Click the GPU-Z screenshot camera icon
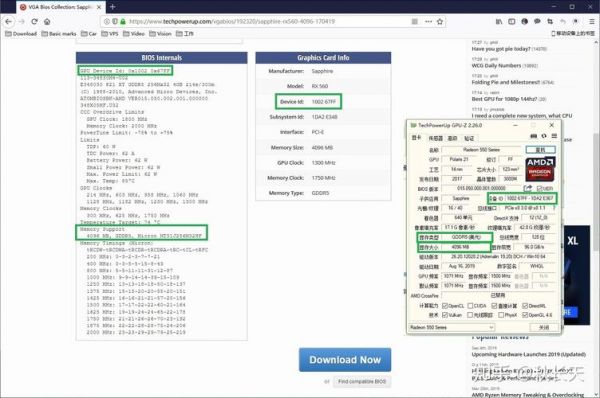 tap(534, 136)
